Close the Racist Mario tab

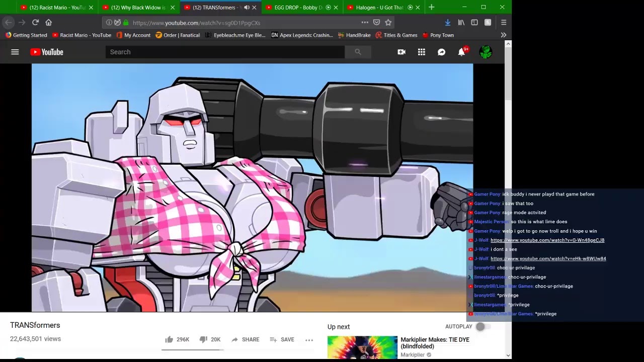coord(91,8)
